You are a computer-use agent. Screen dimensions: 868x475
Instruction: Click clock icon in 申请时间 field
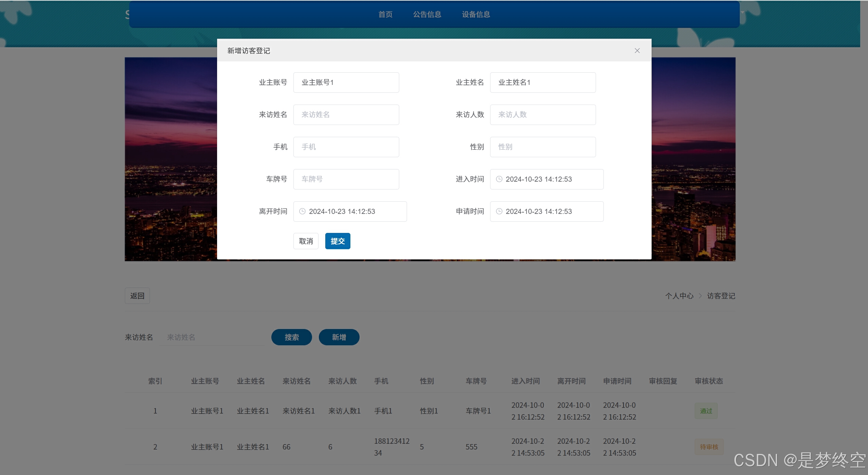(499, 211)
